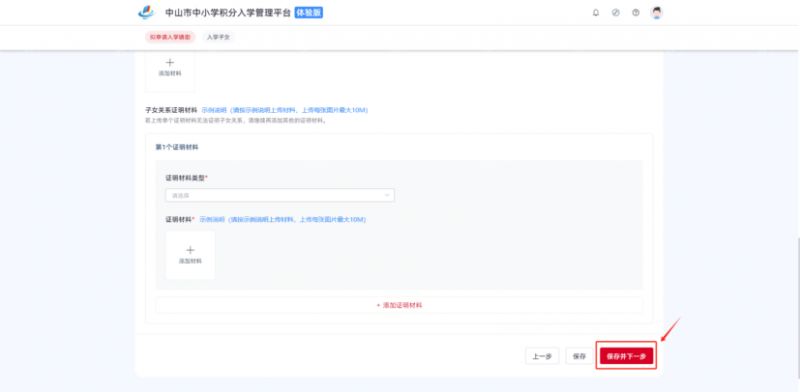Open the help question-mark icon

click(636, 13)
